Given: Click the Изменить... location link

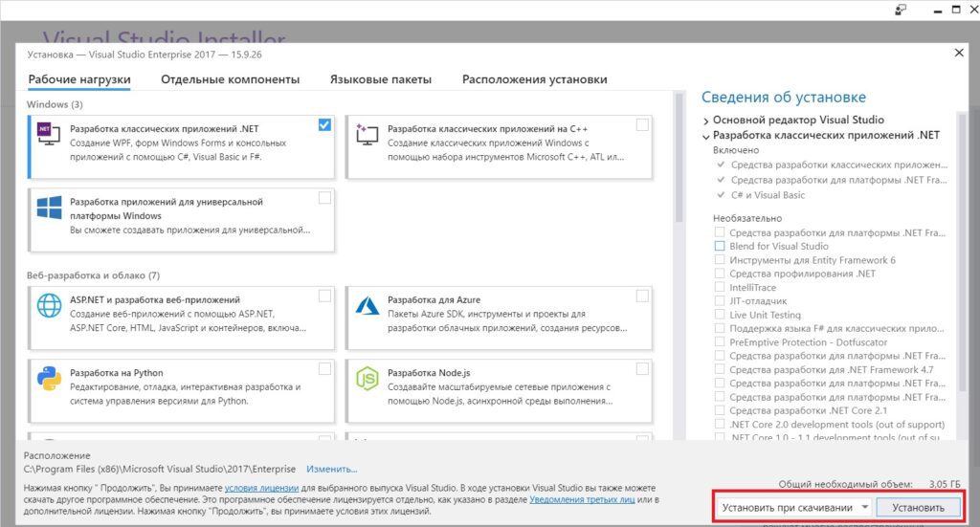Looking at the screenshot, I should point(331,469).
